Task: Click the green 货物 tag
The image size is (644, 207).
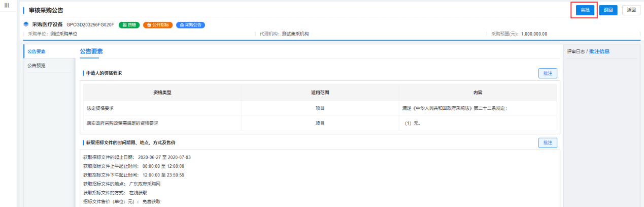Action: click(x=129, y=24)
